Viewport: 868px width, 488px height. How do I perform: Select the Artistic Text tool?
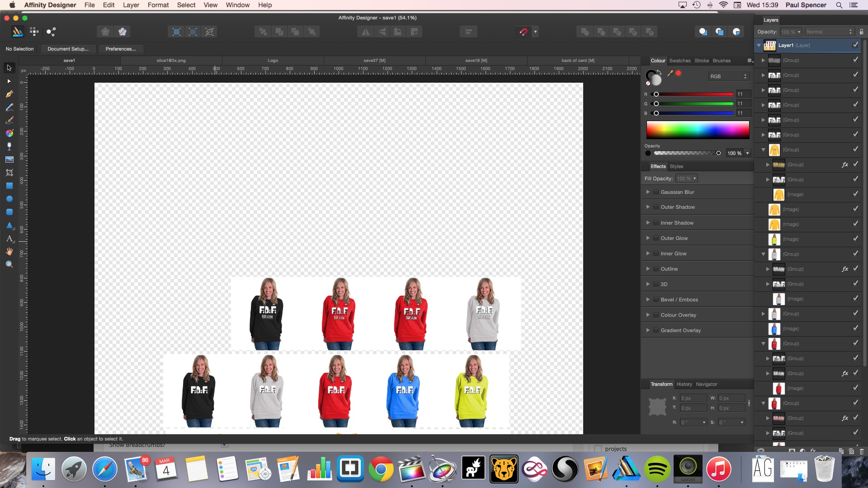click(x=9, y=239)
